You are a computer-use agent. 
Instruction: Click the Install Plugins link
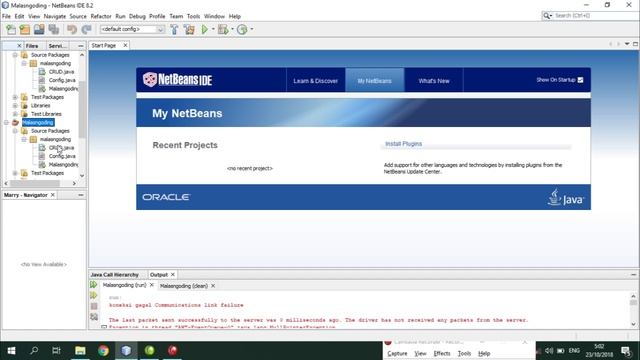(403, 144)
